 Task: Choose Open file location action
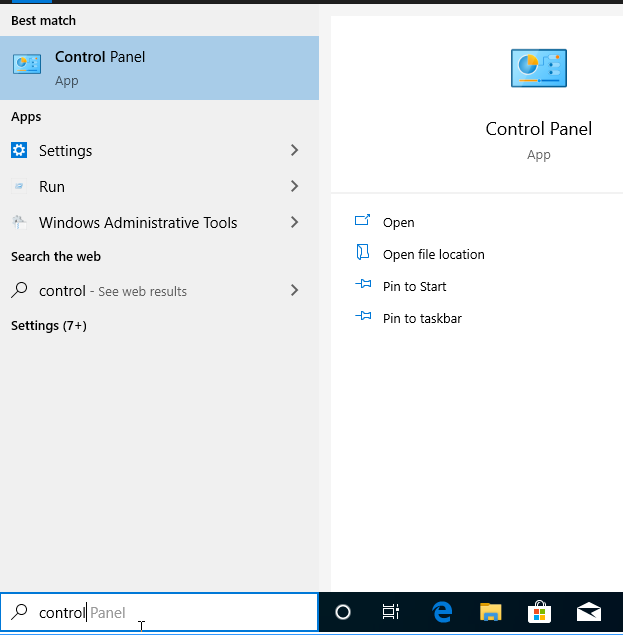[433, 255]
